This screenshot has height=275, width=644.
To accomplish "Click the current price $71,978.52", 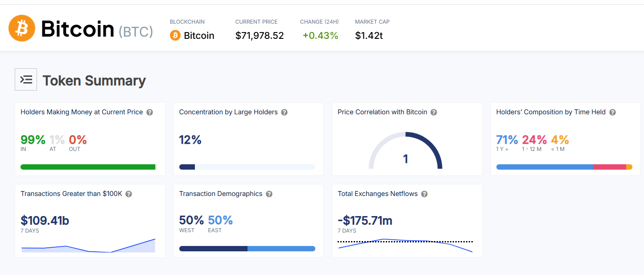I will click(x=260, y=36).
